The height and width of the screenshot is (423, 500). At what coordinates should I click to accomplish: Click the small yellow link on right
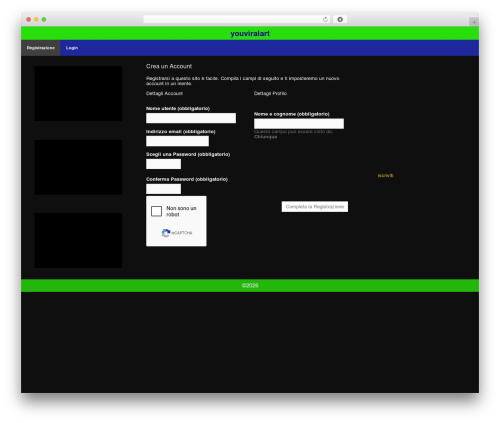(385, 176)
